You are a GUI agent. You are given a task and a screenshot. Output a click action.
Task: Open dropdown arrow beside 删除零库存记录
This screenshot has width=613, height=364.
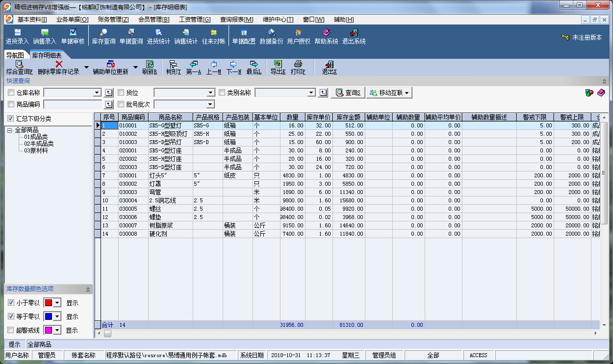(x=87, y=68)
